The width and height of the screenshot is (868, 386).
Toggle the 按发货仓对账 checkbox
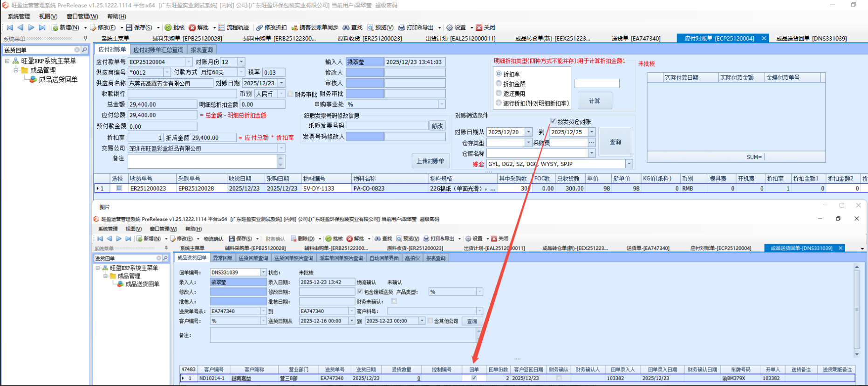553,121
